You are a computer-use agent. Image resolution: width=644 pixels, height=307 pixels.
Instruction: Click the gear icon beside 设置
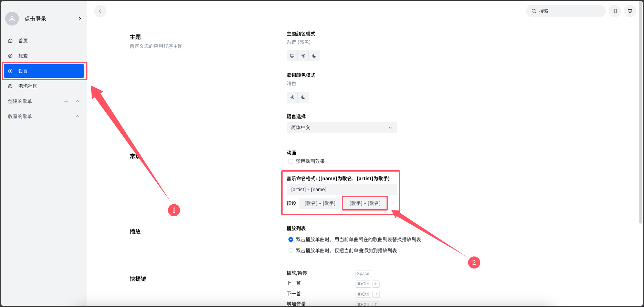(10, 71)
